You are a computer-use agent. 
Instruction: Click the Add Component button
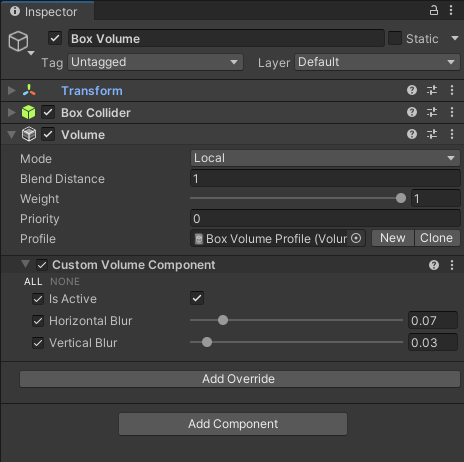pyautogui.click(x=233, y=424)
